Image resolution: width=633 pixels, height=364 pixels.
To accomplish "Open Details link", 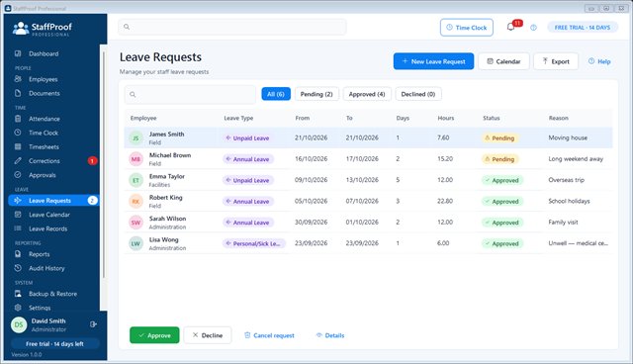I will point(330,335).
